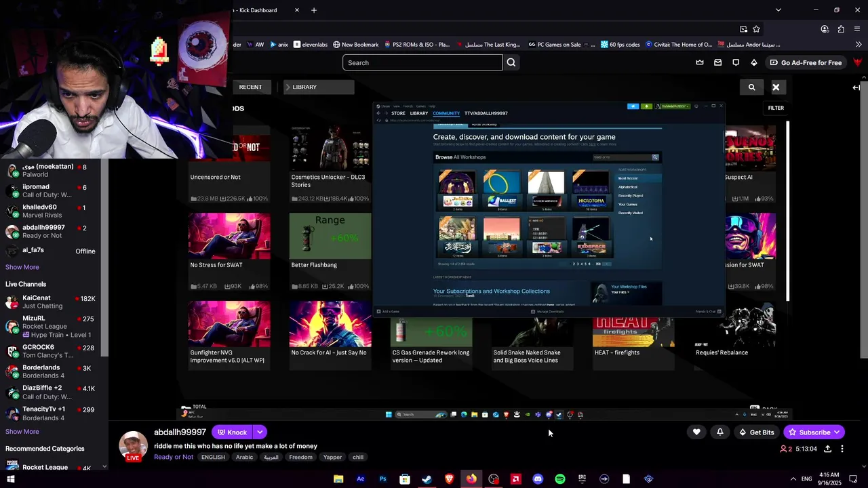Viewport: 868px width, 488px height.
Task: Click the ENGLISH stream tag
Action: [213, 457]
